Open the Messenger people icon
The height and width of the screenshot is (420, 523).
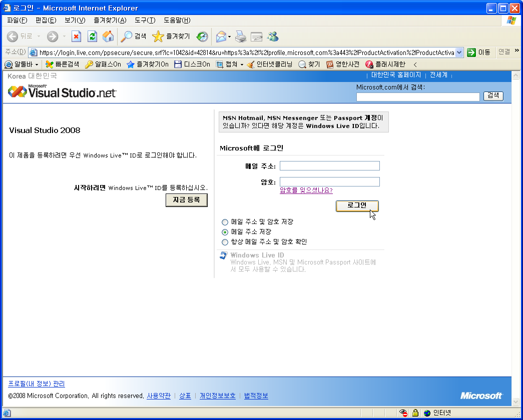(x=273, y=36)
